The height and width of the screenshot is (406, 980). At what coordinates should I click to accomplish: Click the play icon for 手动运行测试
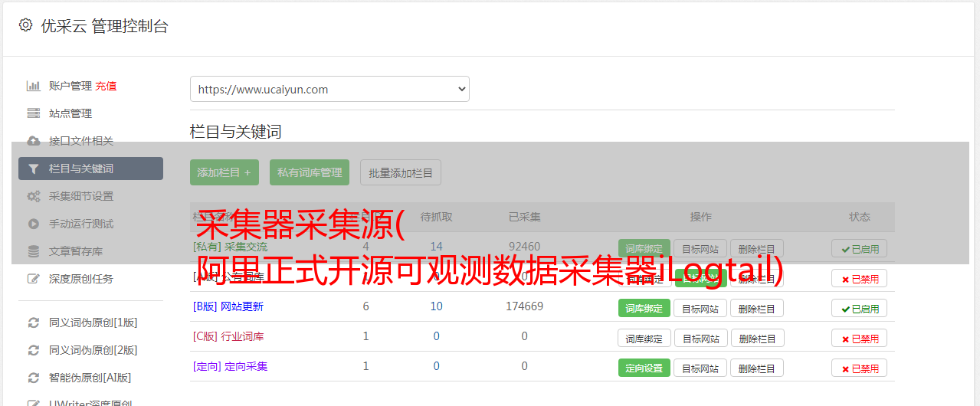point(33,224)
